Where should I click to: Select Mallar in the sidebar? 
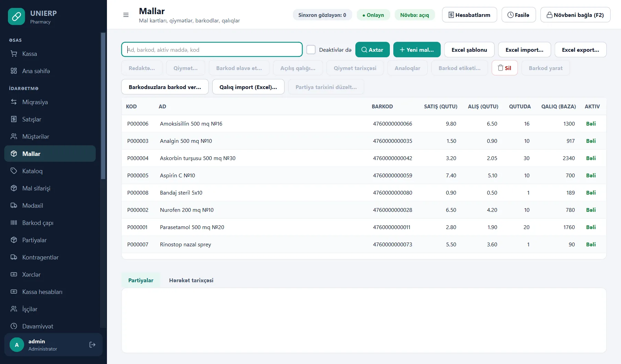point(50,154)
